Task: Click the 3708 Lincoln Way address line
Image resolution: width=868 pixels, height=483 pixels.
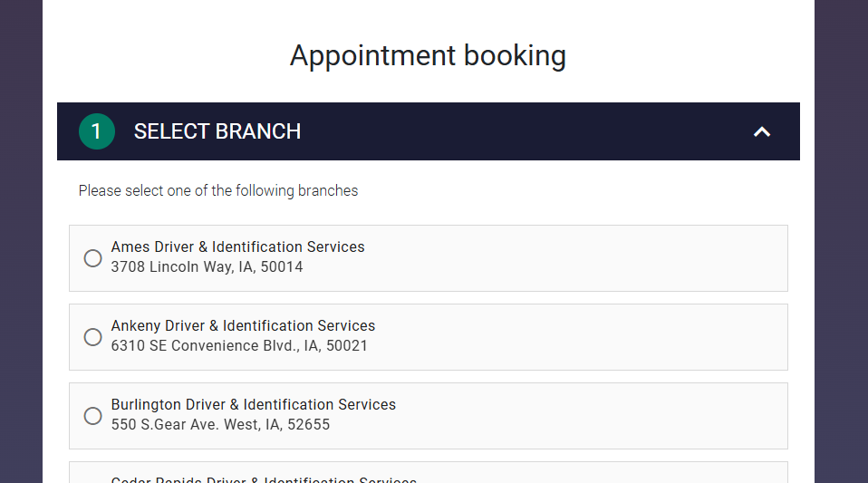Action: [x=207, y=267]
